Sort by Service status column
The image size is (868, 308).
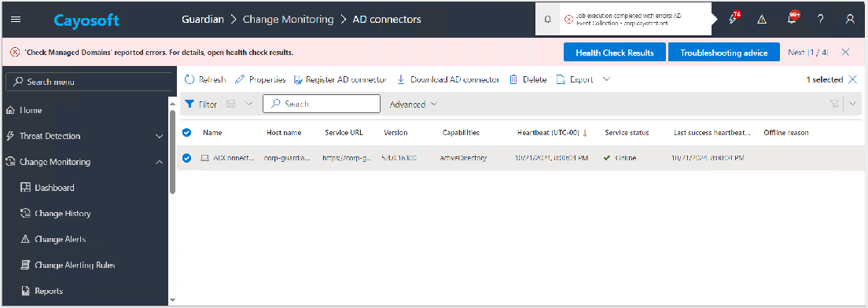click(x=627, y=133)
